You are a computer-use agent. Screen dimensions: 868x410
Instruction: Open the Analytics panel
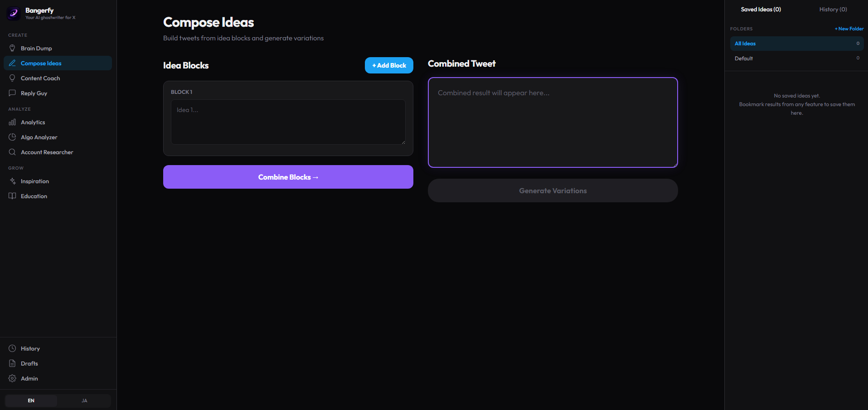(x=33, y=122)
